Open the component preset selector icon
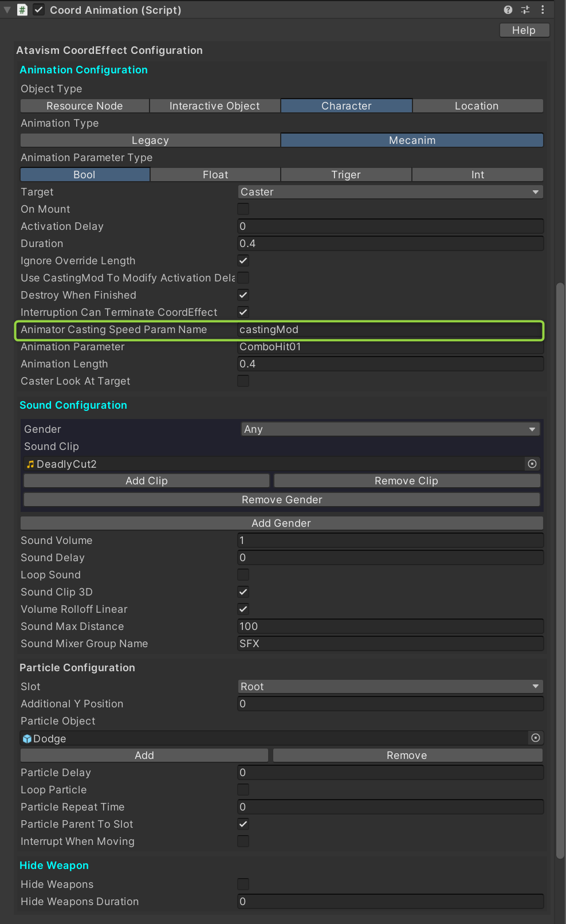This screenshot has width=566, height=924. pyautogui.click(x=525, y=10)
